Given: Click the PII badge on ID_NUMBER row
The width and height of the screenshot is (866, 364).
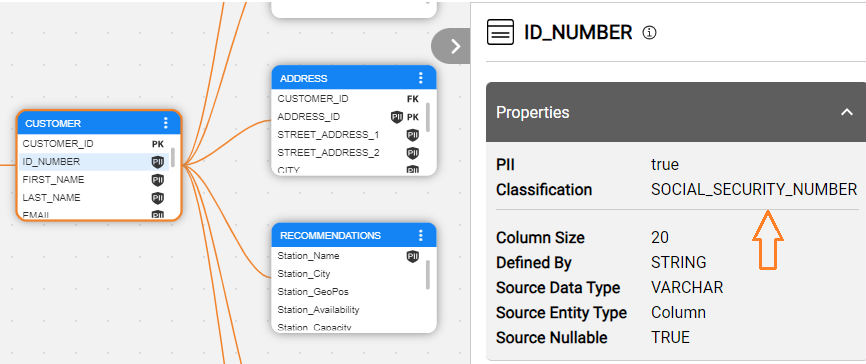Looking at the screenshot, I should tap(158, 162).
